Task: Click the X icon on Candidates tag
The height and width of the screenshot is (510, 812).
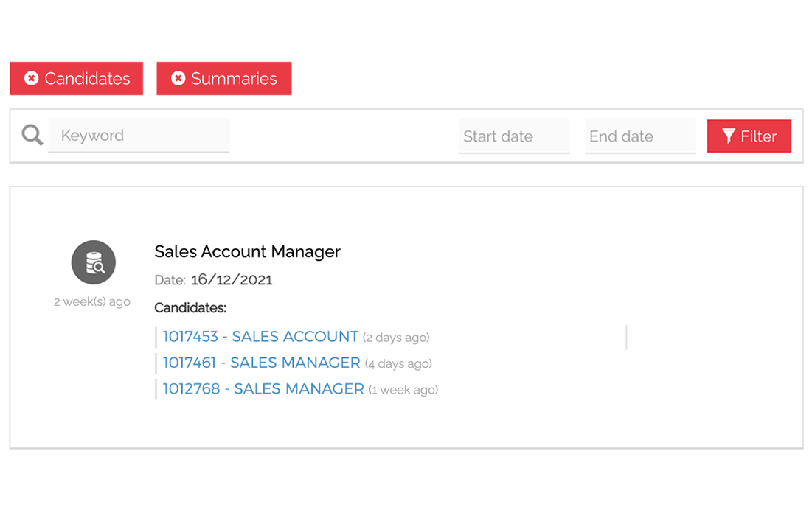Action: tap(31, 79)
